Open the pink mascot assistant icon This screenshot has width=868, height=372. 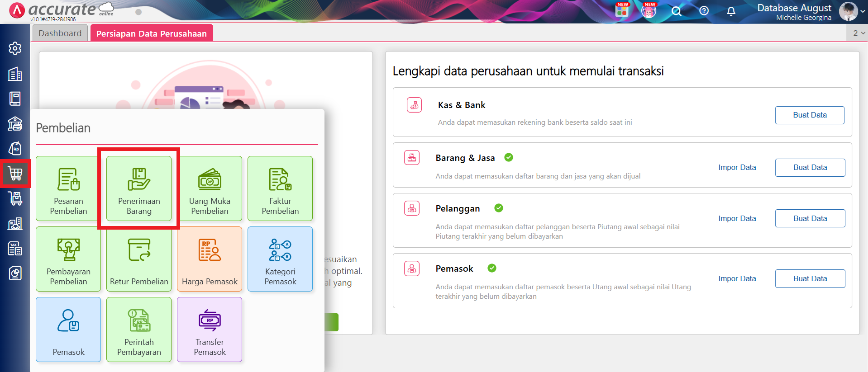click(x=649, y=10)
